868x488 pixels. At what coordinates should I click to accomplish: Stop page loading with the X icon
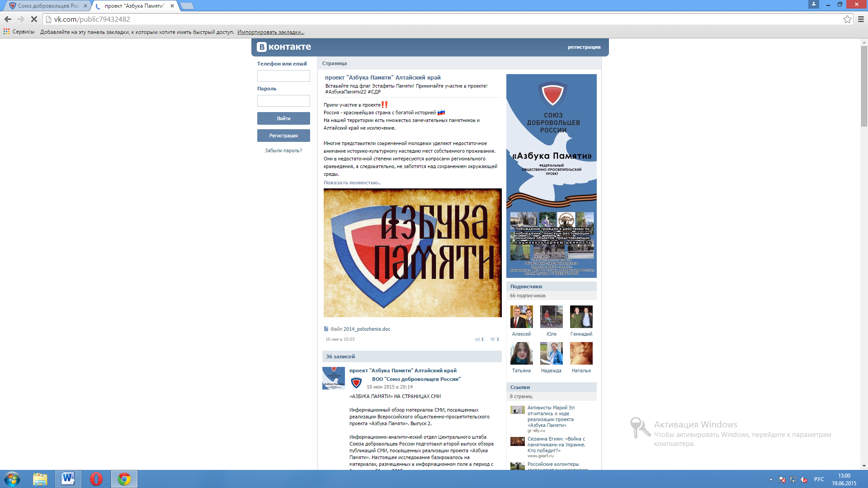[x=34, y=19]
